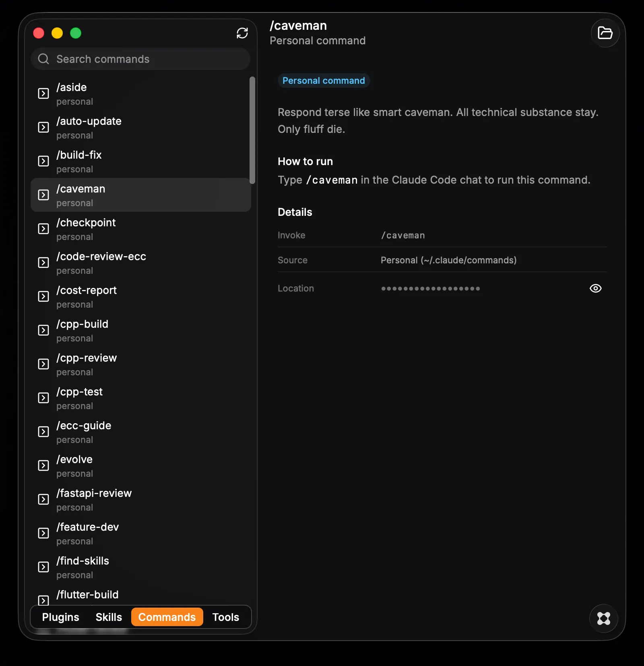Select the /feature-dev command
This screenshot has width=644, height=666.
point(140,533)
